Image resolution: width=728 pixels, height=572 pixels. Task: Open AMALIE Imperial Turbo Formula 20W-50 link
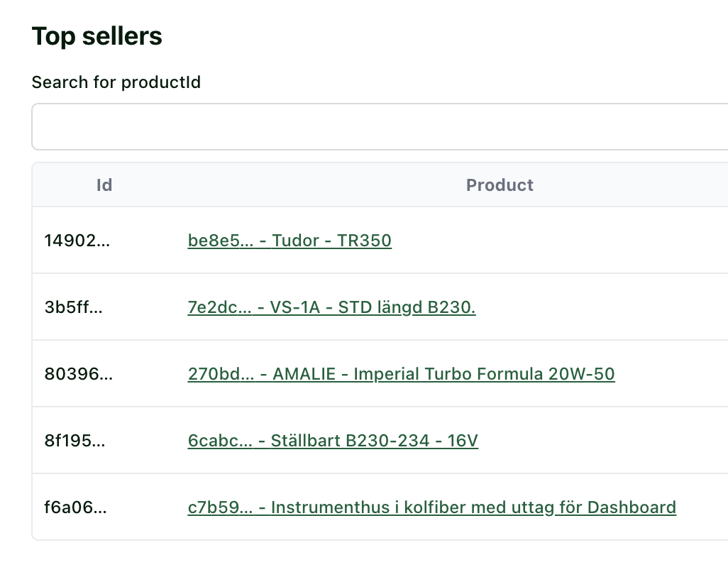point(401,374)
